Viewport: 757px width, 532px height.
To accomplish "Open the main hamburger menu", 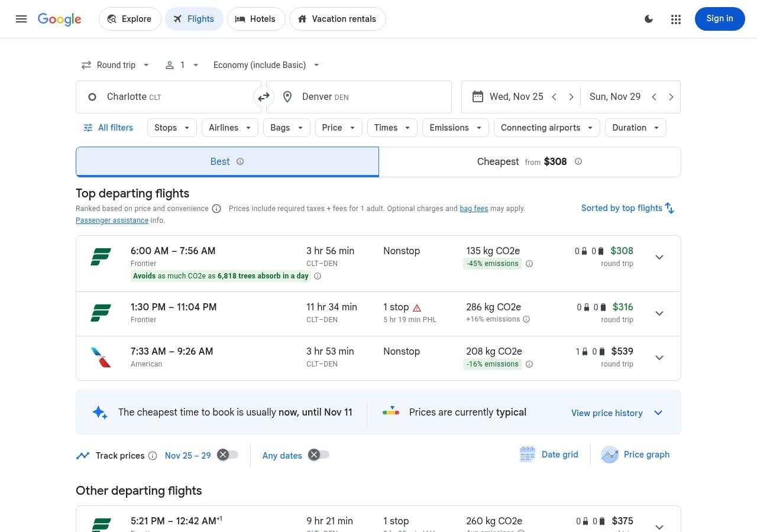I will click(x=21, y=19).
